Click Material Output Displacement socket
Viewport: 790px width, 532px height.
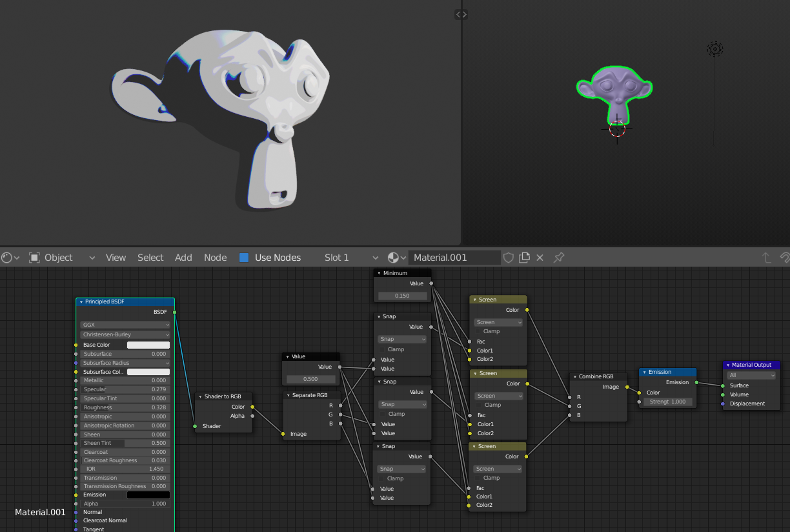pos(722,404)
